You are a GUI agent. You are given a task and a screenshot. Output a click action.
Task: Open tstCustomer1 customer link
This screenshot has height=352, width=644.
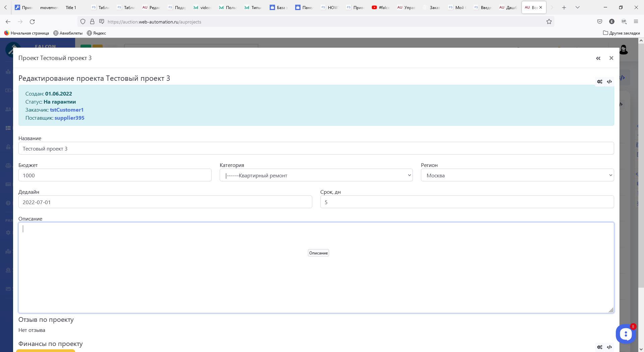click(66, 110)
